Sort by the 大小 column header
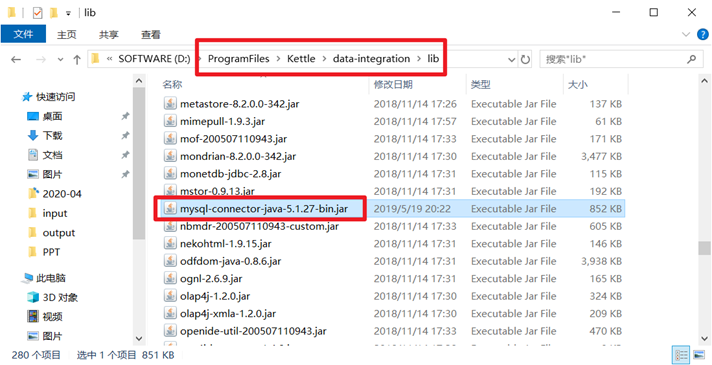The image size is (712, 365). (x=578, y=84)
